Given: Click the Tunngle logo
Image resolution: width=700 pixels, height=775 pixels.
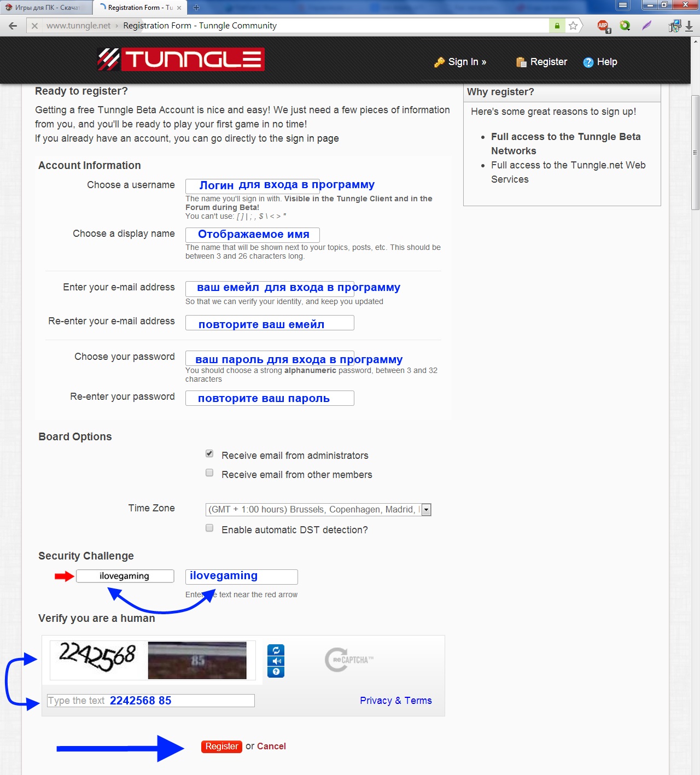Looking at the screenshot, I should 181,59.
